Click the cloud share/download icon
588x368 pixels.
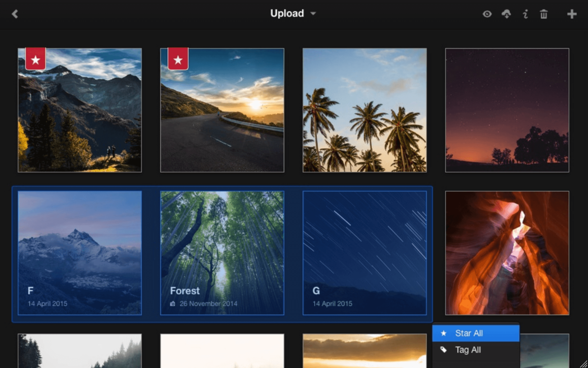tap(506, 14)
